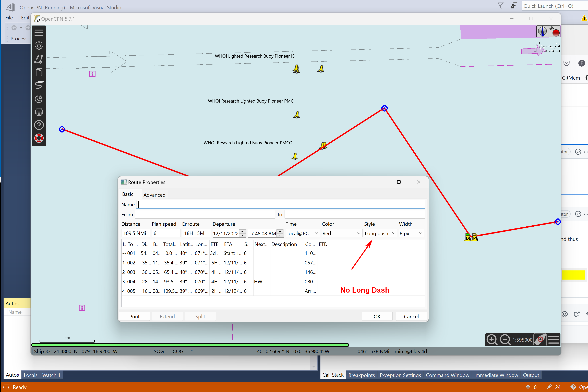
Task: Click OK in Route Properties
Action: click(x=377, y=316)
